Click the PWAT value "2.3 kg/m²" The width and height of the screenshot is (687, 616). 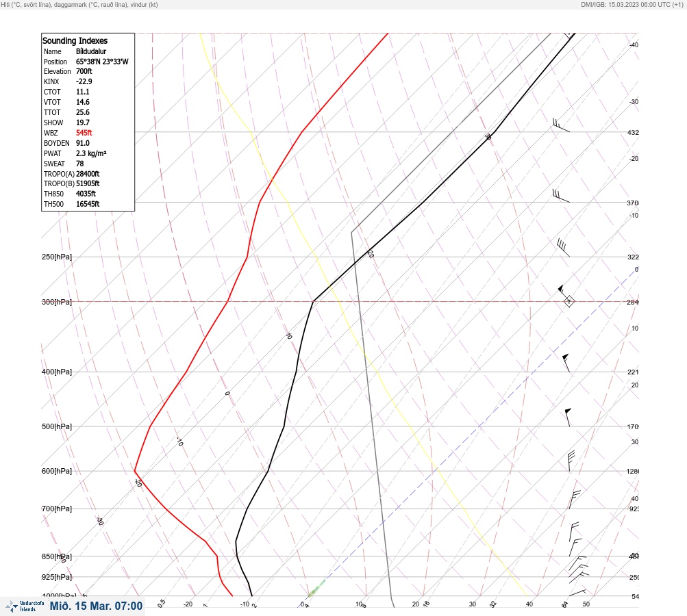[x=91, y=153]
